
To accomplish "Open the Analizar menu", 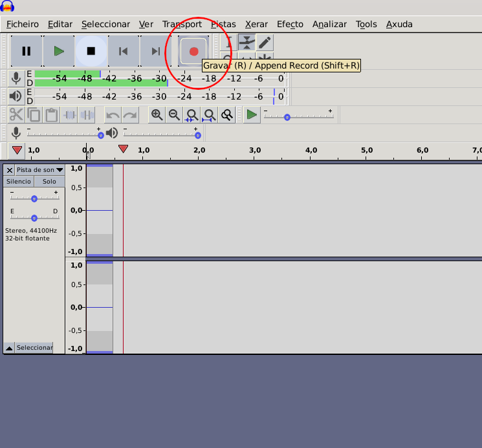I will (329, 25).
